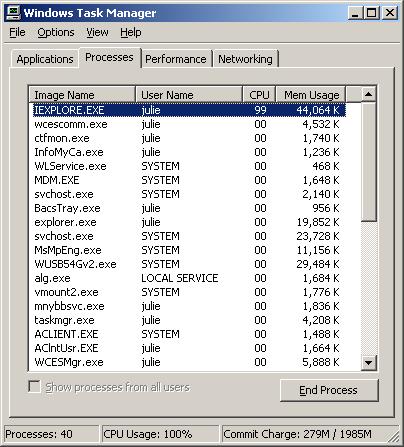Select the WLService.exe process
Screen dimensions: 404x447
tap(189, 166)
